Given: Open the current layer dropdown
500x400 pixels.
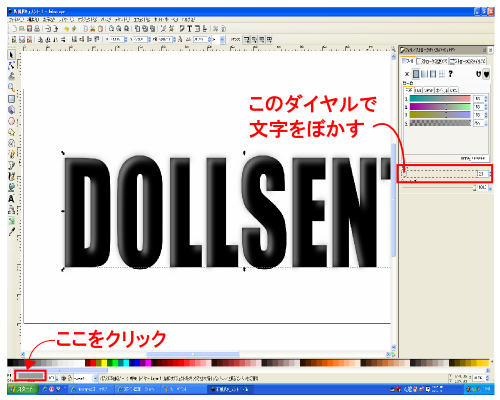Looking at the screenshot, I should click(86, 378).
